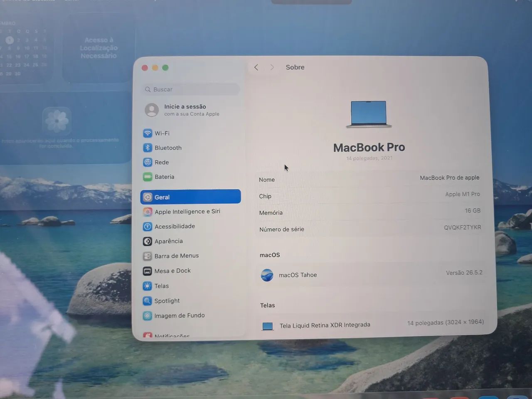The width and height of the screenshot is (532, 399).
Task: Click the Geral gear icon
Action: [x=148, y=197]
